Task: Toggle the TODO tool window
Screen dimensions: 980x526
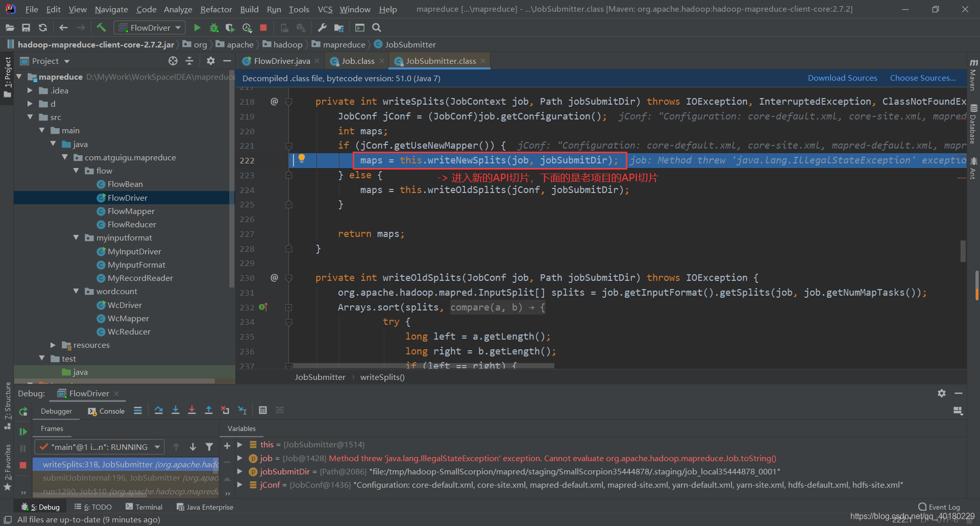Action: coord(93,507)
